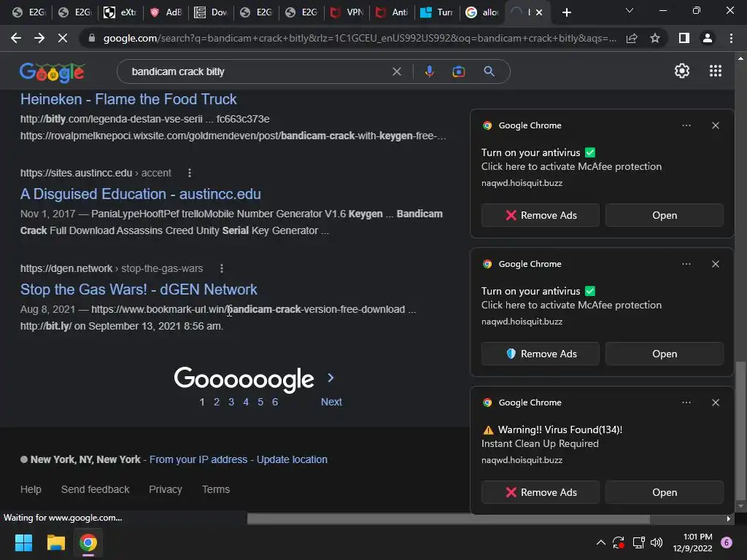Open more options on the first antivirus notification
This screenshot has width=747, height=560.
686,125
